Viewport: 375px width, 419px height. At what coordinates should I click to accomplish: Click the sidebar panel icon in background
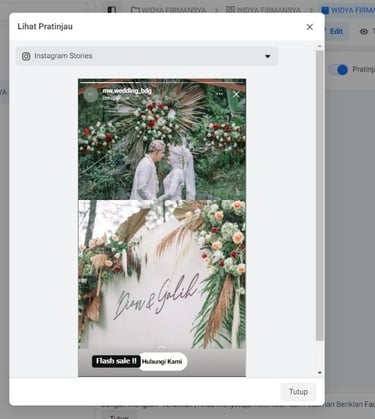pyautogui.click(x=112, y=10)
